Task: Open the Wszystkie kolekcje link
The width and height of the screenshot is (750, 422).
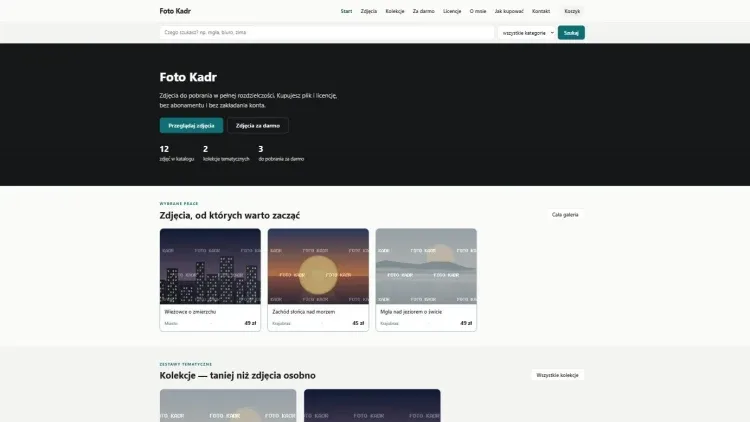Action: 557,375
